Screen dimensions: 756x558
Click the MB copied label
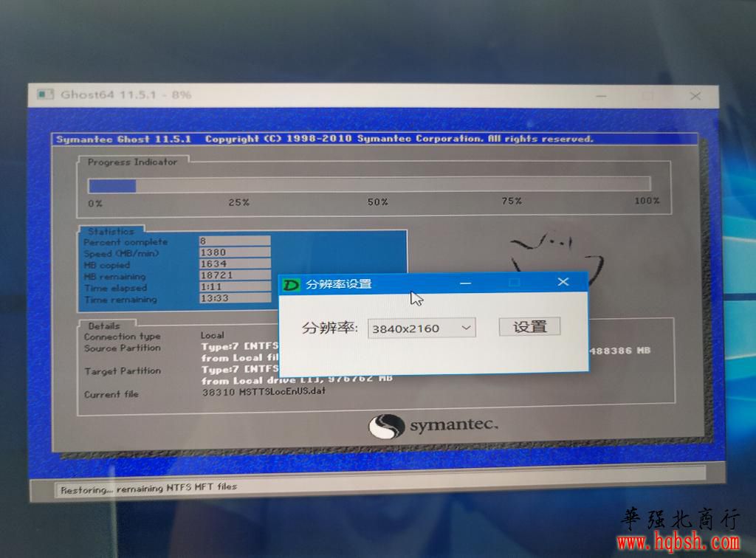(106, 265)
